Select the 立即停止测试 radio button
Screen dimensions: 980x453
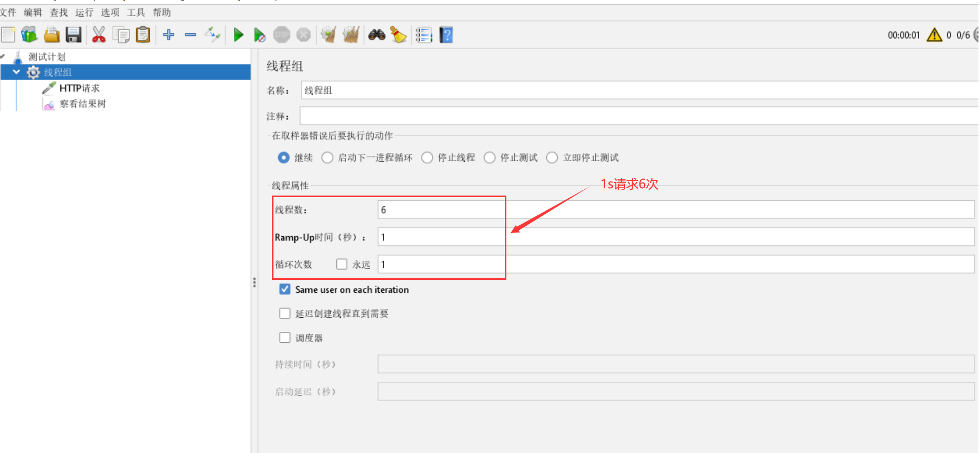tap(552, 158)
